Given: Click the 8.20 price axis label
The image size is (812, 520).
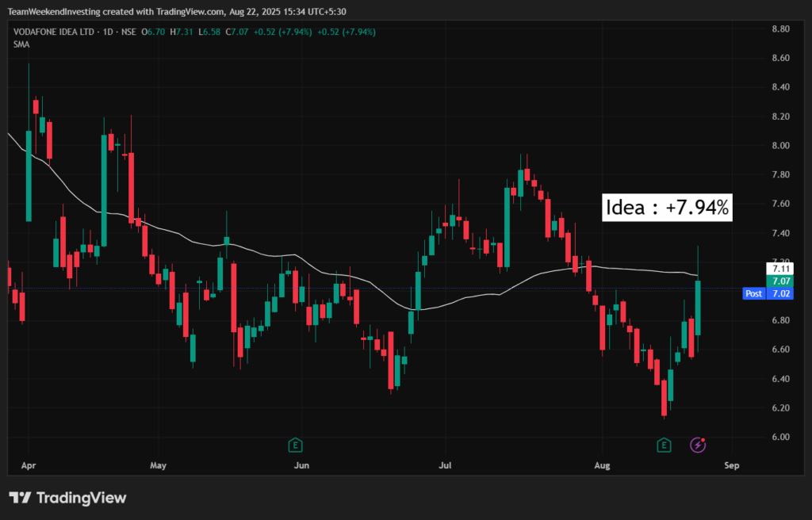Looking at the screenshot, I should (780, 117).
